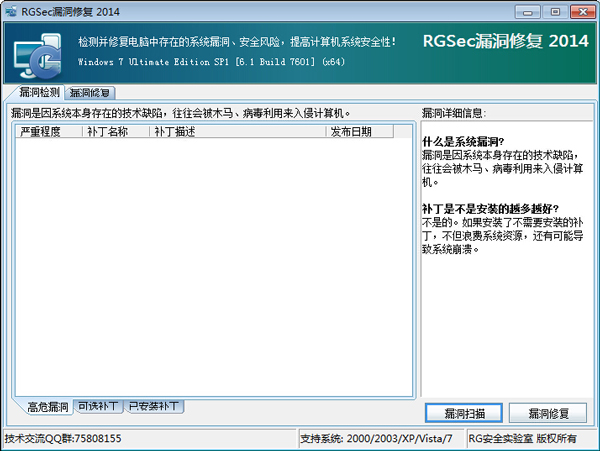Click the 漏洞修复 button at bottom right
The width and height of the screenshot is (600, 451).
[548, 413]
